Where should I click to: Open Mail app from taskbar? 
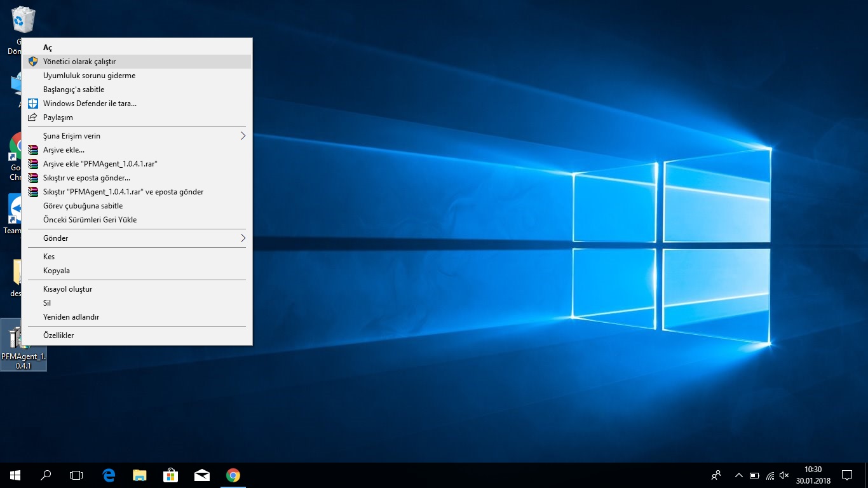pos(202,475)
